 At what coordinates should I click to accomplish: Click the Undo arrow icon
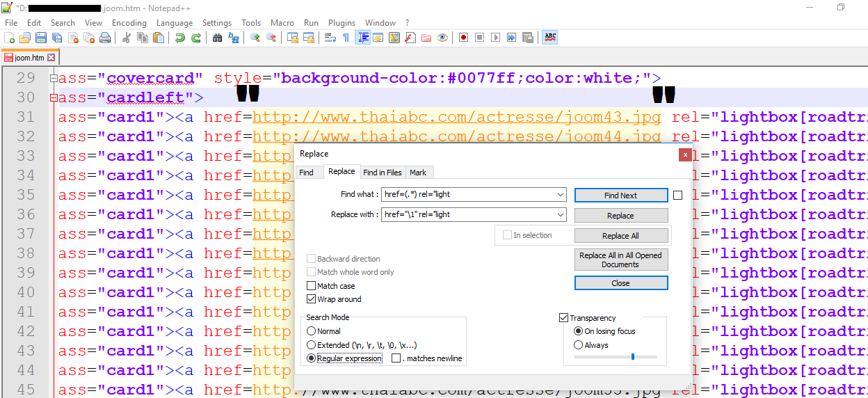(180, 38)
